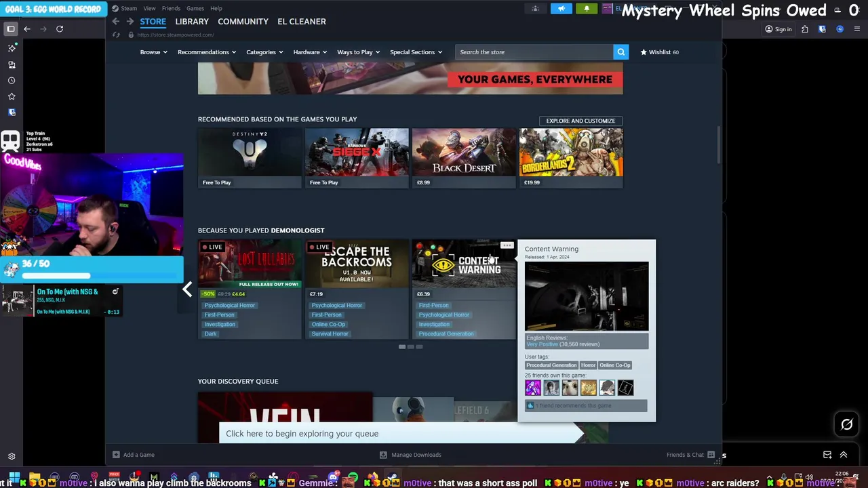Click previous arrow on Demonologist carousel

tap(187, 290)
